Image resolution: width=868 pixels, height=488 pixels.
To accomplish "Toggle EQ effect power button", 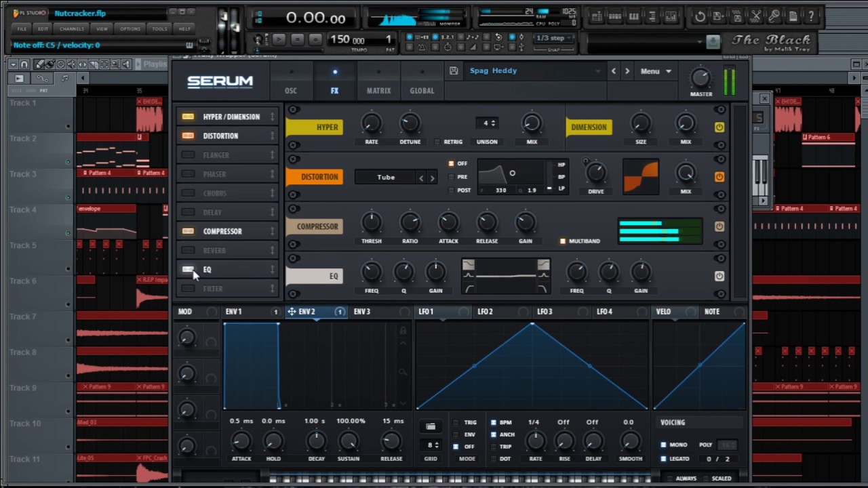I will click(719, 276).
